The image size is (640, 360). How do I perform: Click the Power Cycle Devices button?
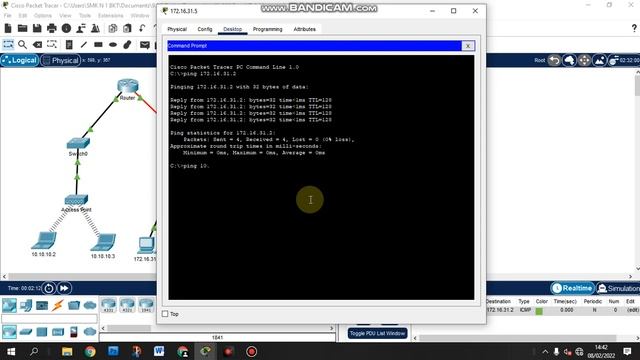click(x=49, y=288)
